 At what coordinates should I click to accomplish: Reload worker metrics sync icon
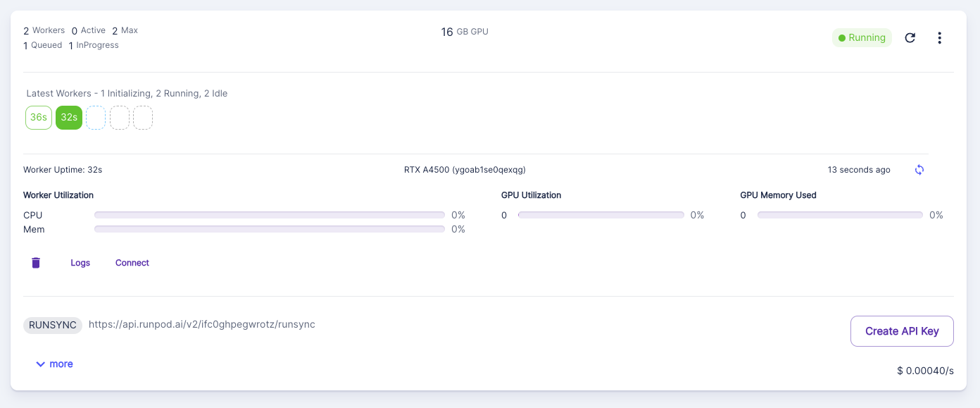[x=919, y=170]
